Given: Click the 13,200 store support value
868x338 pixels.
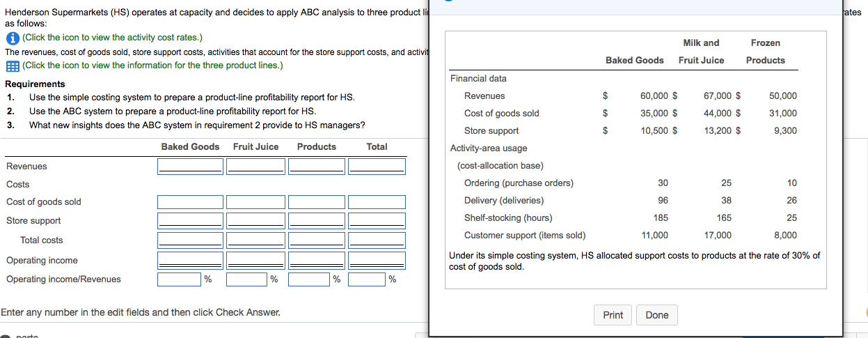Looking at the screenshot, I should pyautogui.click(x=718, y=131).
